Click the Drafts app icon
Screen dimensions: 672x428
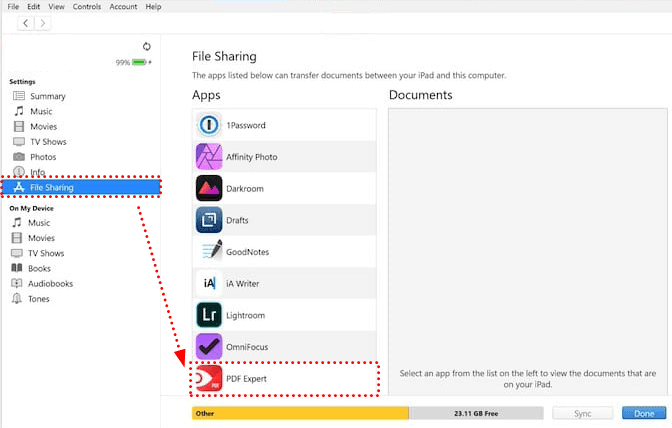pos(209,220)
